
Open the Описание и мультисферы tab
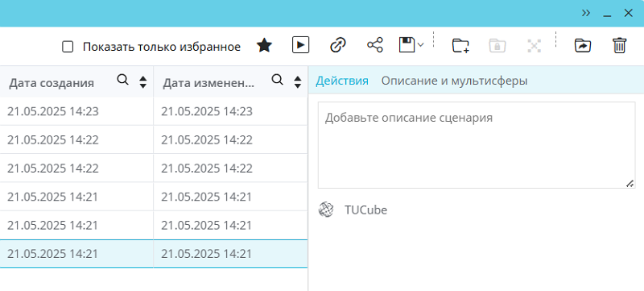(454, 81)
